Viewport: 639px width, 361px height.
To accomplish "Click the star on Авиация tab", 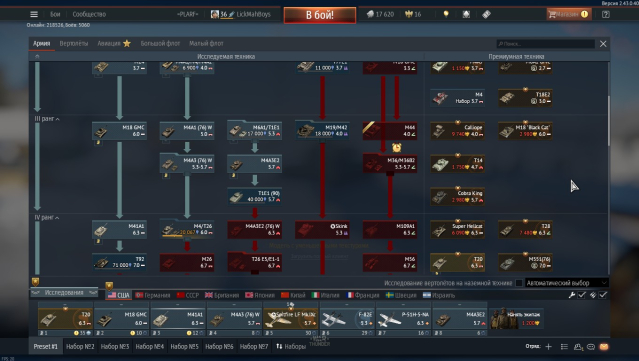I will (127, 43).
